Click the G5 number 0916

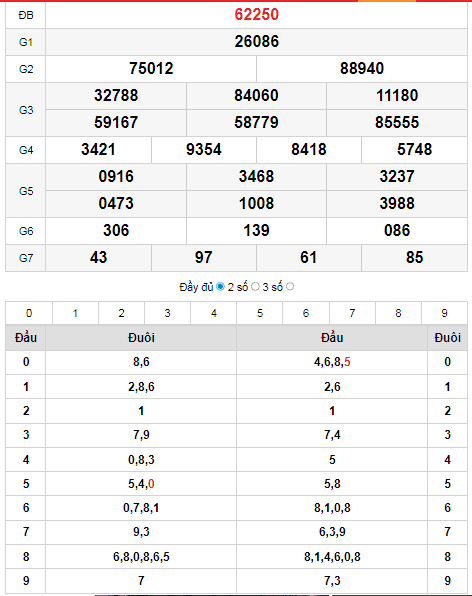tap(116, 176)
